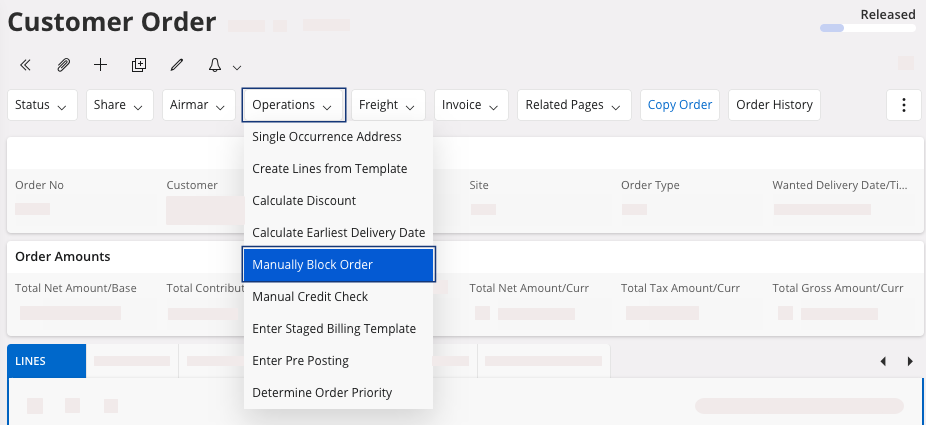926x425 pixels.
Task: Expand the Freight dropdown
Action: tap(388, 105)
